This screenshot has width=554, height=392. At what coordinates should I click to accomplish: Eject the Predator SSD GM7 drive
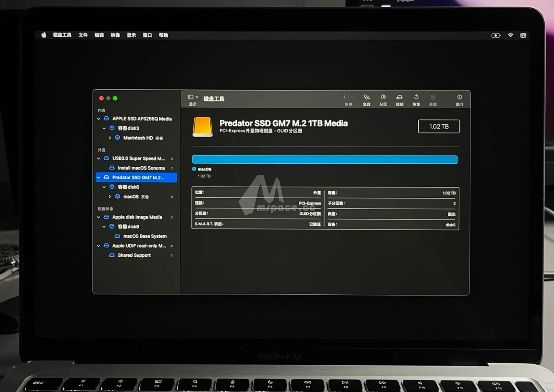(x=172, y=178)
